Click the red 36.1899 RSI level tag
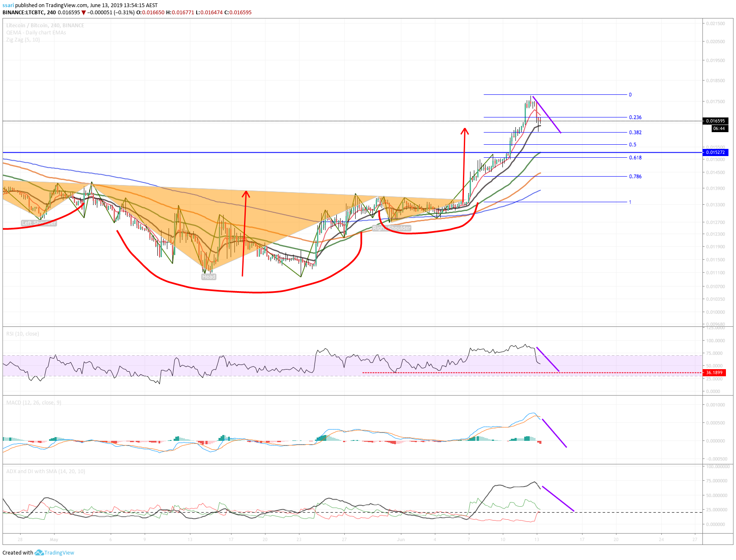 pyautogui.click(x=715, y=372)
